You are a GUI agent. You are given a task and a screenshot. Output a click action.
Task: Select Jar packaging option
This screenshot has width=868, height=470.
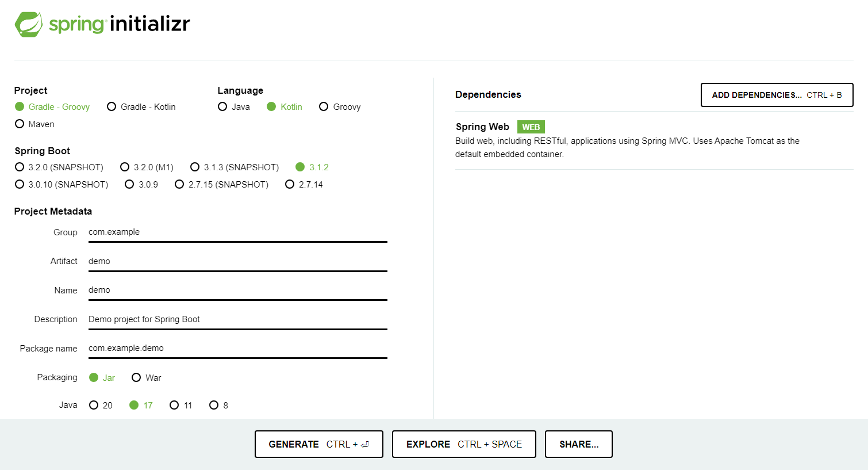pos(102,378)
